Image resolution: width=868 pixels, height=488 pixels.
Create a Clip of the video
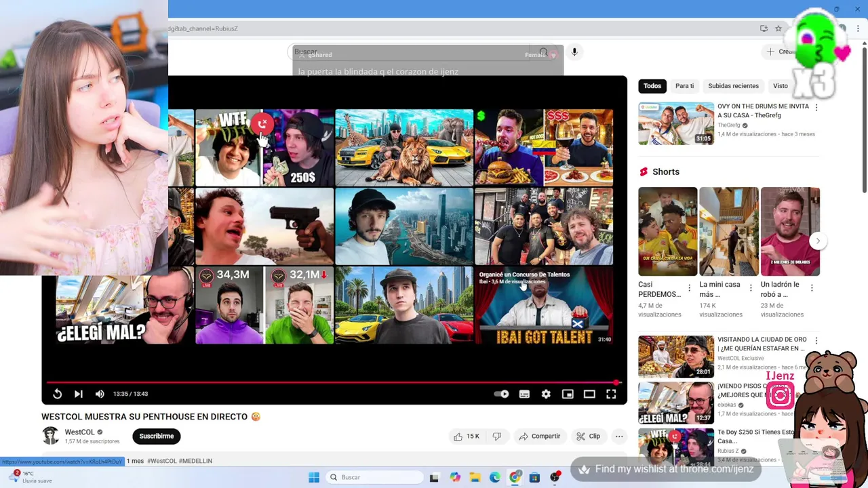pyautogui.click(x=589, y=436)
